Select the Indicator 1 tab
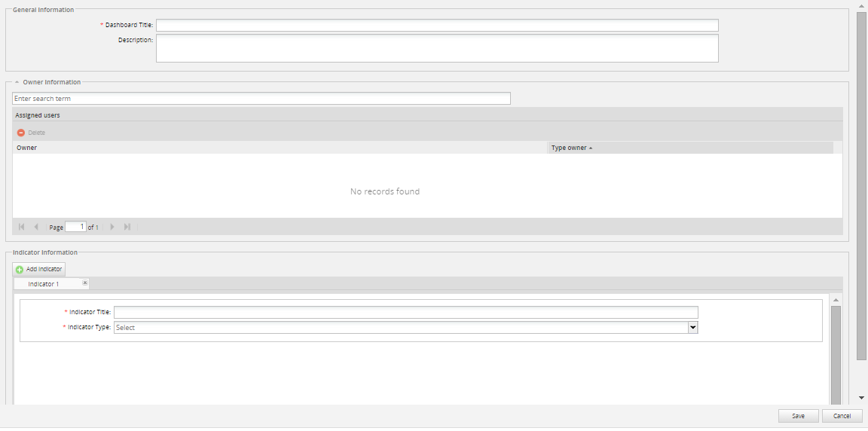 [44, 284]
